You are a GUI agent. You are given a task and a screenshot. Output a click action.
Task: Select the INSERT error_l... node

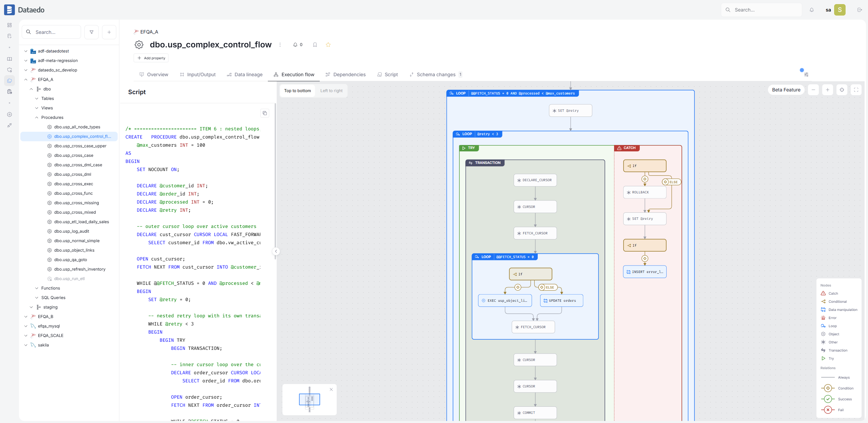pyautogui.click(x=645, y=272)
